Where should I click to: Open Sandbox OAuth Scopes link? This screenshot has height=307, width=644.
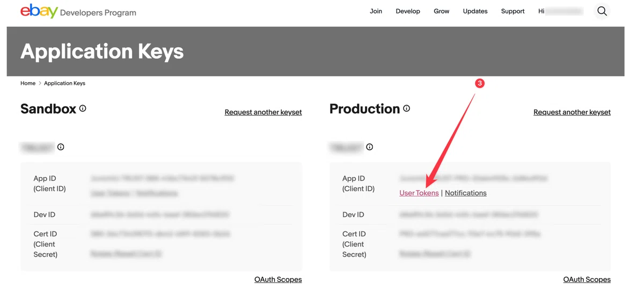(x=278, y=280)
